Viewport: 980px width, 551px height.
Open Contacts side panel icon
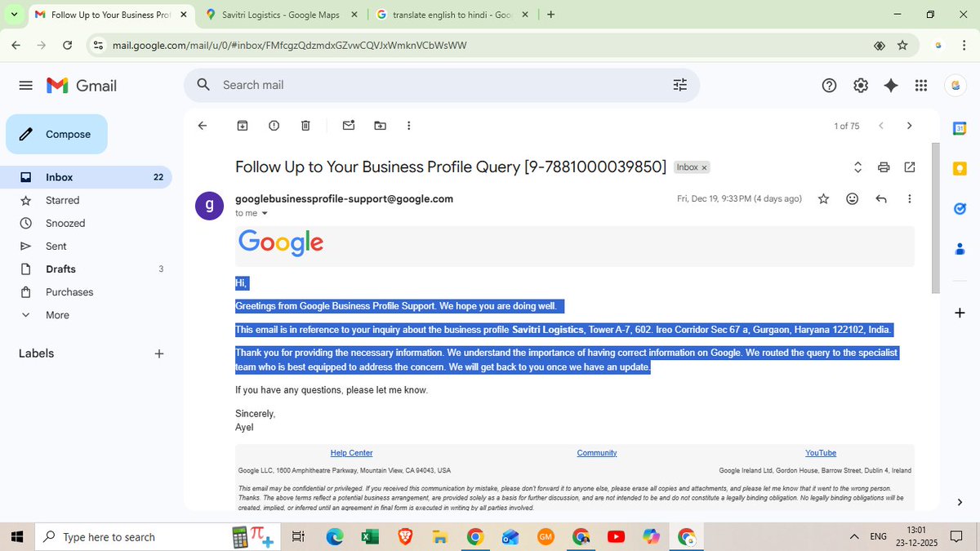coord(960,249)
